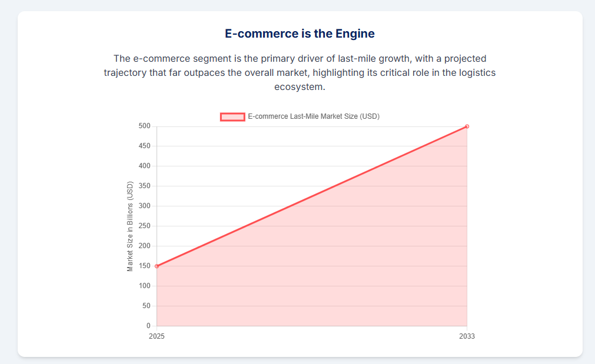Click the 300 y-axis tick label
Screen dimensions: 595x364
[145, 206]
